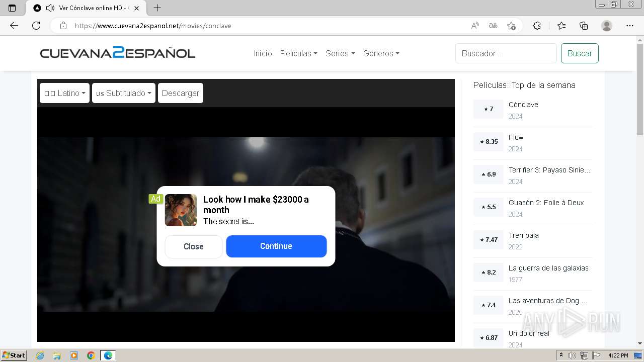
Task: Open the Windows Start menu
Action: click(x=14, y=355)
